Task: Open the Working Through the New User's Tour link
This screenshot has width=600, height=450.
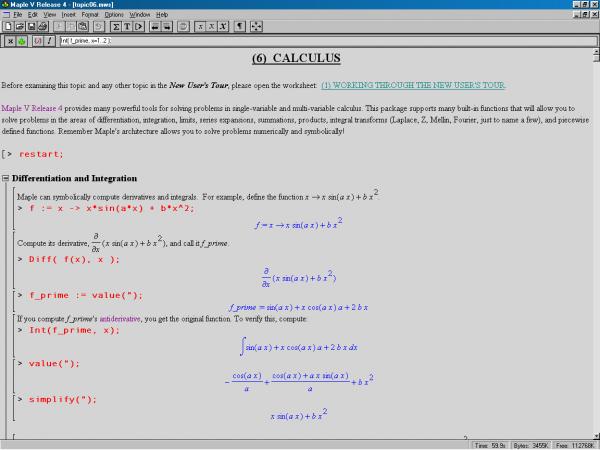Action: point(413,85)
